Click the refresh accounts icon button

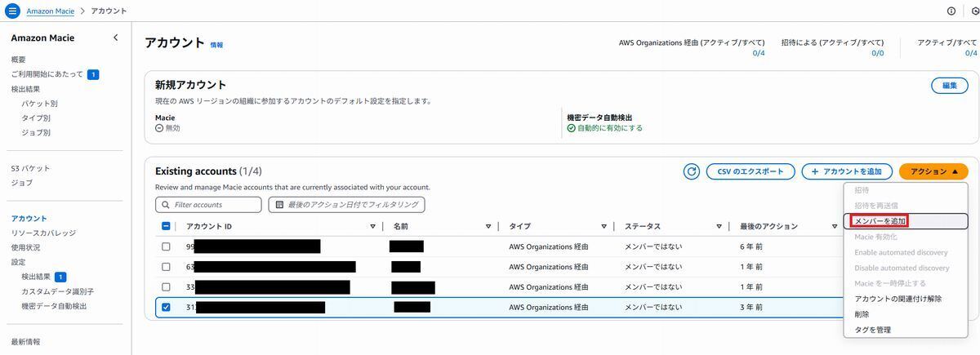(x=692, y=171)
